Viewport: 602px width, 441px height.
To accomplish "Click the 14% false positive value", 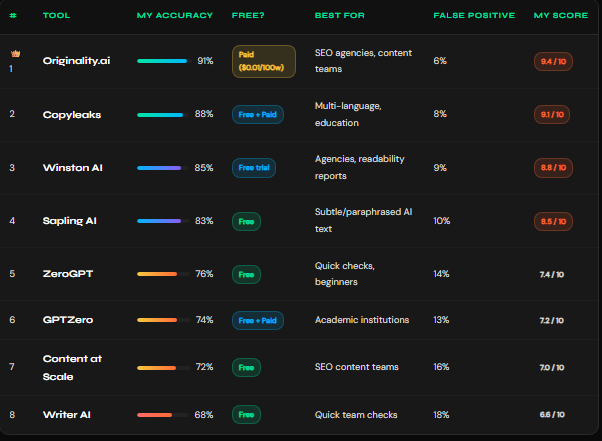I will click(x=441, y=274).
